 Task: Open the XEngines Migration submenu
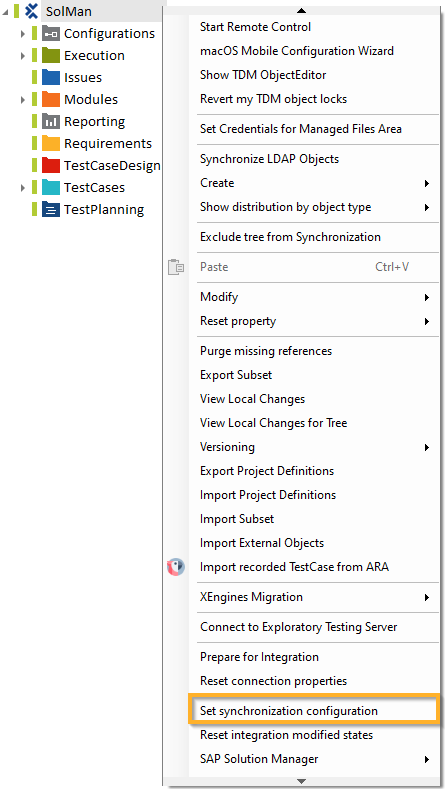coord(314,597)
